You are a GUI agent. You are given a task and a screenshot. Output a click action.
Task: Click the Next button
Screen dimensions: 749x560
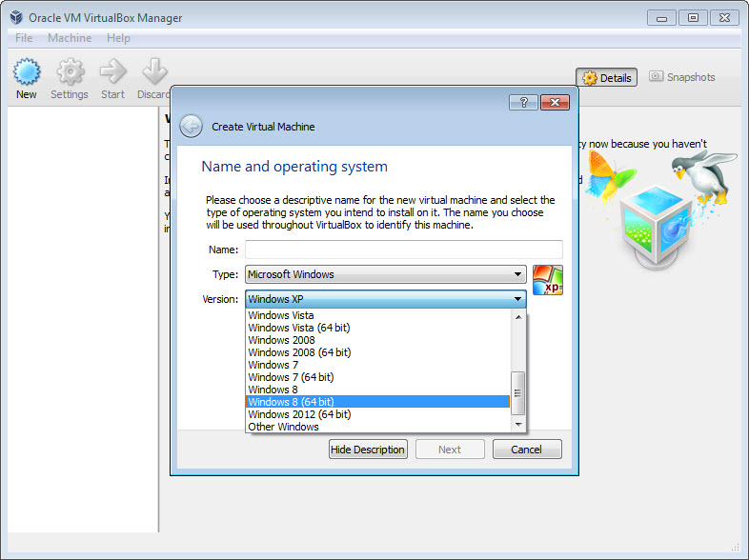[450, 450]
